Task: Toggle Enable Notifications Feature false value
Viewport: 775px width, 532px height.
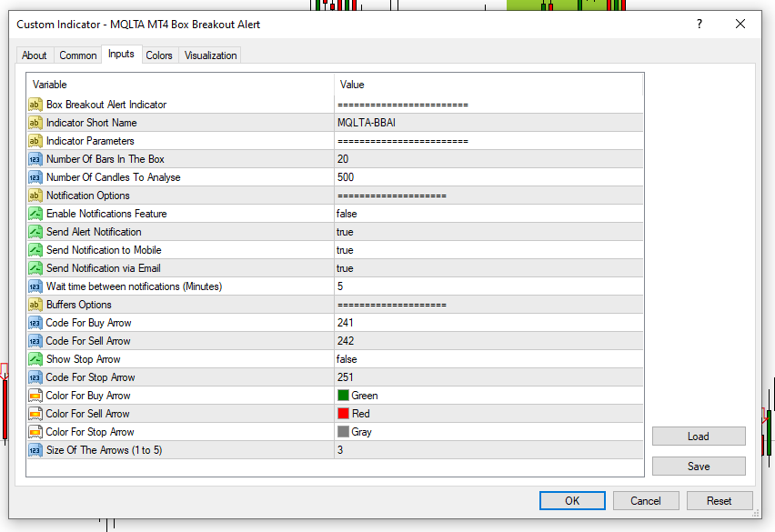Action: click(347, 214)
